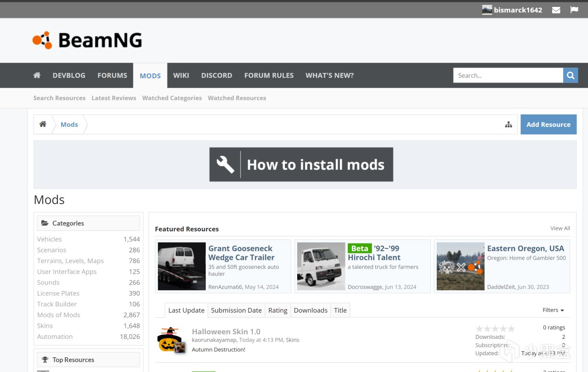The image size is (588, 372).
Task: Click author Docroswagge
Action: pyautogui.click(x=365, y=287)
